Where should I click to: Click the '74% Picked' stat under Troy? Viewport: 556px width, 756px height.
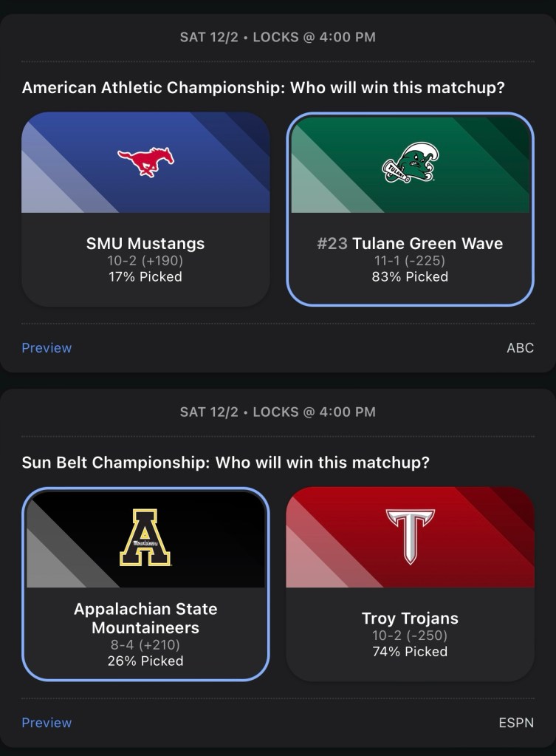[x=410, y=652]
